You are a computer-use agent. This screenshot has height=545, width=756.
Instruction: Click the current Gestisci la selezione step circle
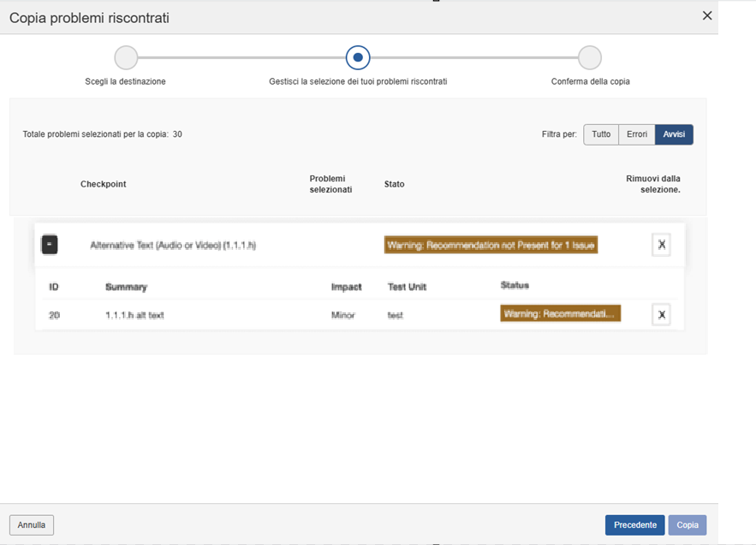coord(358,57)
